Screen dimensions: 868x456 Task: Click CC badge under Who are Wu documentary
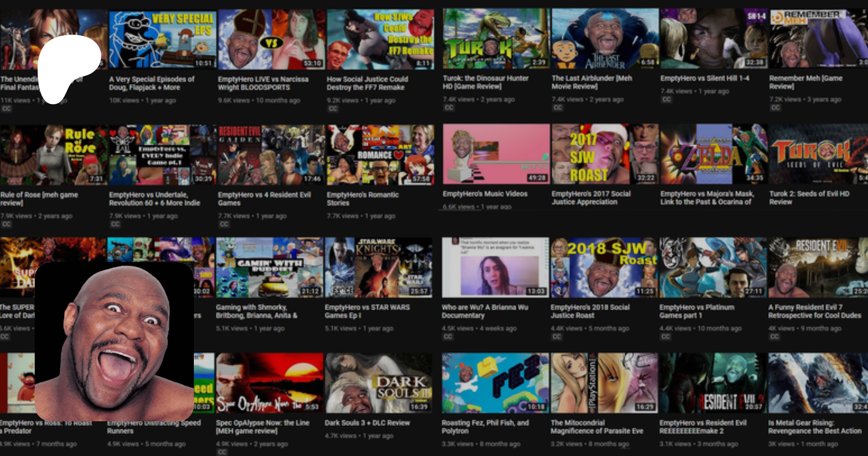tap(448, 337)
